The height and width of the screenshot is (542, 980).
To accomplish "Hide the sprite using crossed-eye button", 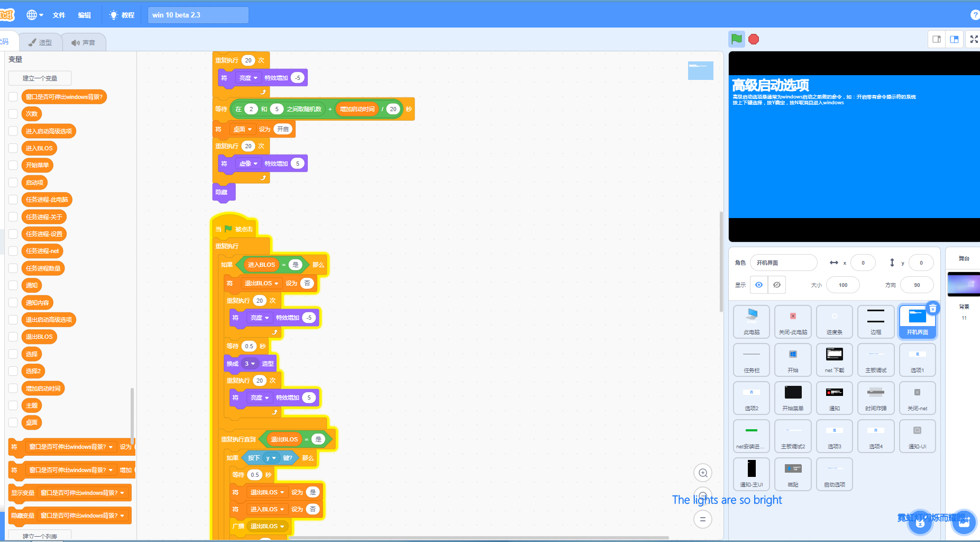I will click(777, 285).
